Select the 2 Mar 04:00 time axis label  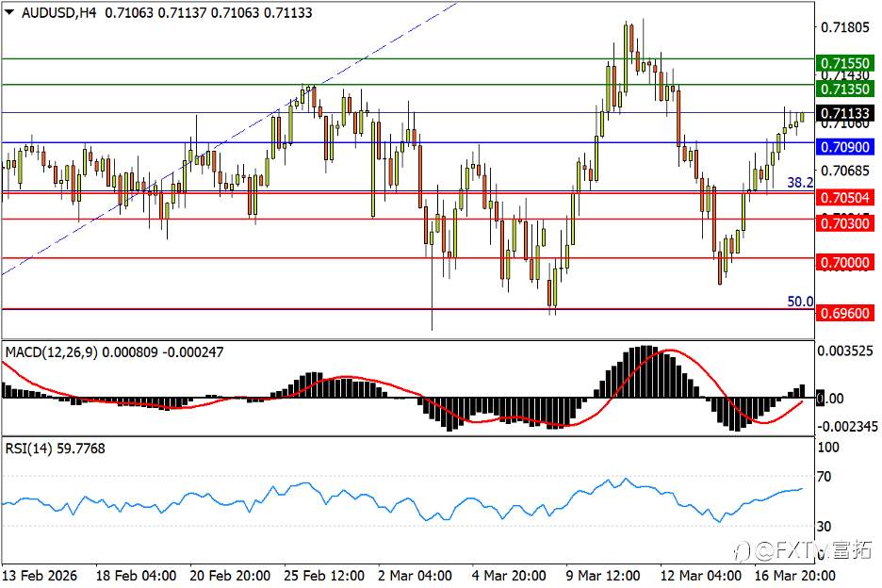(x=415, y=576)
